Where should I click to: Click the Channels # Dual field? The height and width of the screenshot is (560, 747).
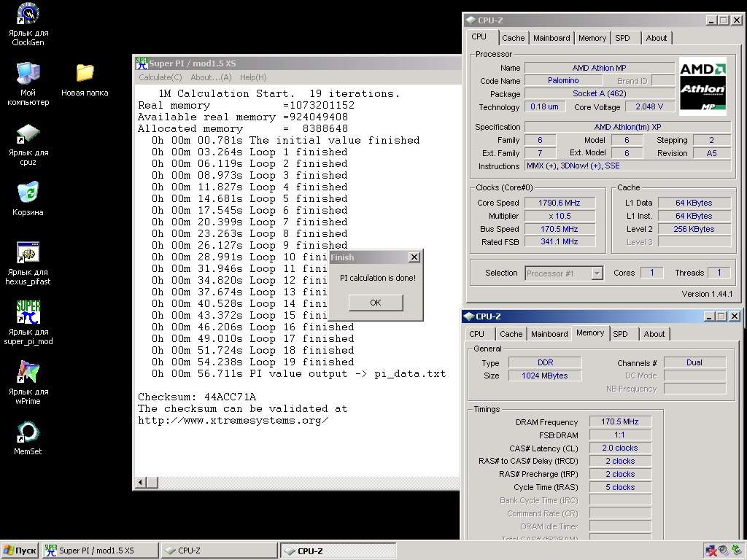(x=694, y=363)
